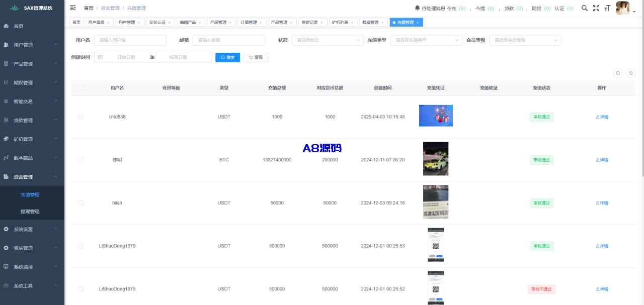Image resolution: width=644 pixels, height=305 pixels.
Task: Close the 充值管理 tab with its x
Action: [417, 23]
